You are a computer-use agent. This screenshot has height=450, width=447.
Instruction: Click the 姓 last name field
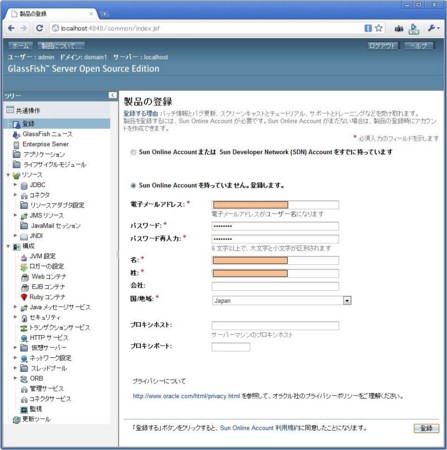tap(275, 274)
